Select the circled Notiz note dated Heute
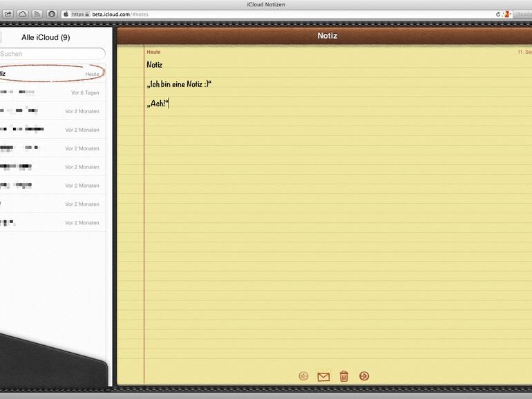The width and height of the screenshot is (532, 399). click(x=52, y=74)
